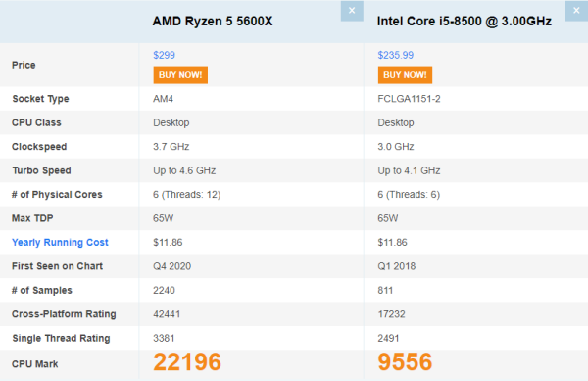
Task: Select the Up to 4.1 GHz turbo value
Action: 409,170
